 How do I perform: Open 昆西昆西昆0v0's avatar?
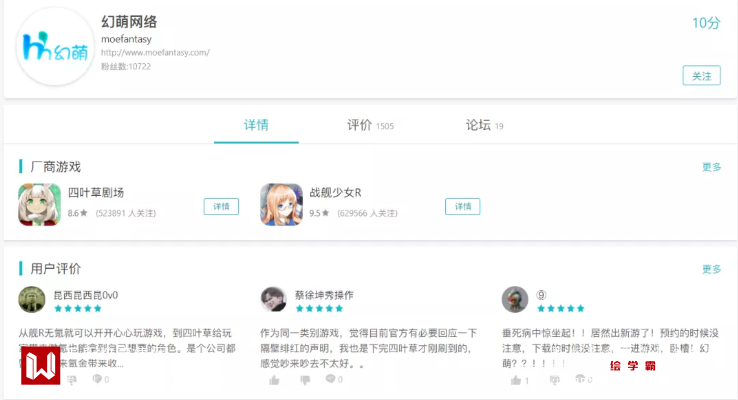click(x=32, y=300)
